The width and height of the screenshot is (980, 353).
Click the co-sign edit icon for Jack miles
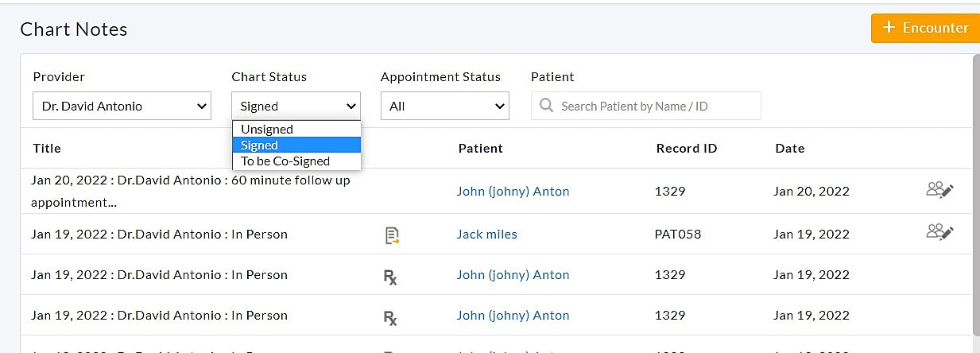939,233
